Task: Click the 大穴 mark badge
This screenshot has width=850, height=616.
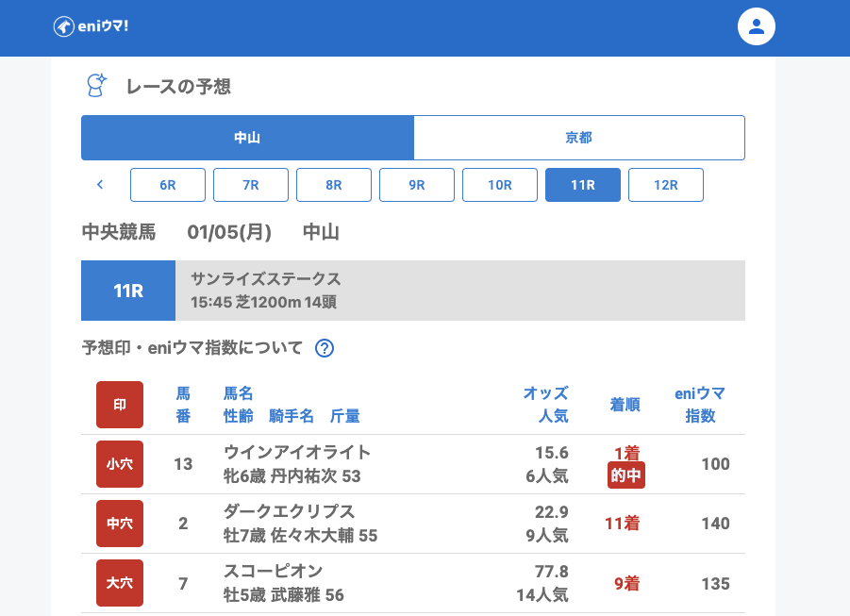Action: click(120, 583)
